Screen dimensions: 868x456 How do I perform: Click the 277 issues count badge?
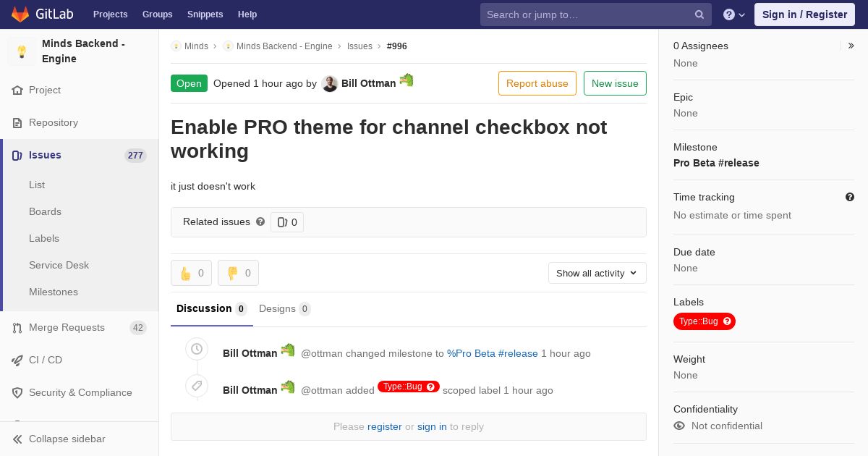(135, 156)
